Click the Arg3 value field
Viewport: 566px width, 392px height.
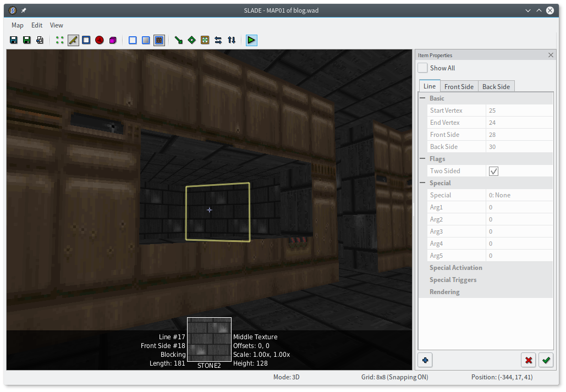pos(519,231)
